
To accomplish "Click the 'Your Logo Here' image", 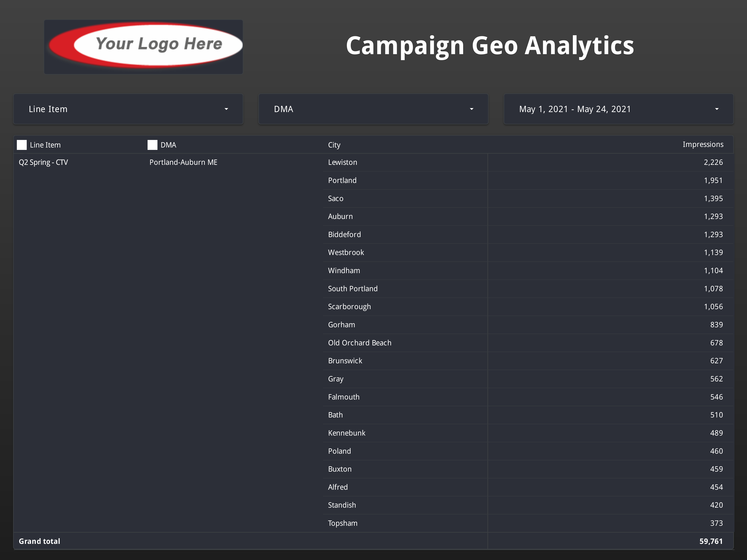I will 144,47.
